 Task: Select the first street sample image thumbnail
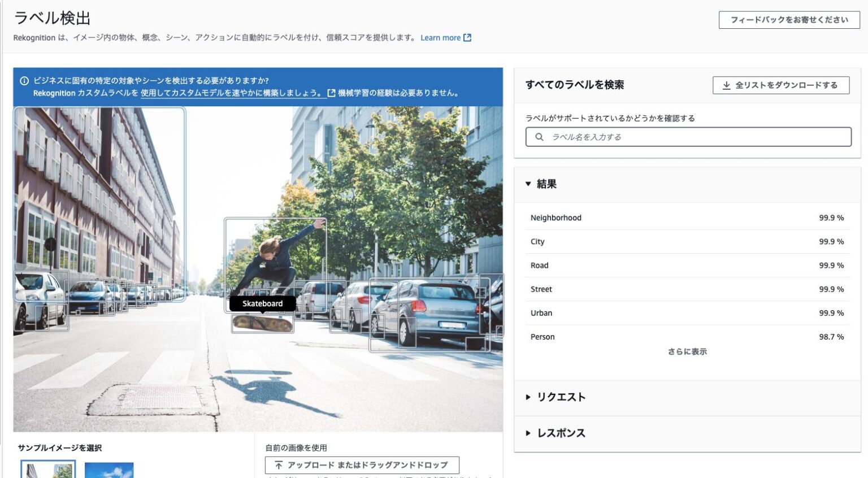(48, 471)
